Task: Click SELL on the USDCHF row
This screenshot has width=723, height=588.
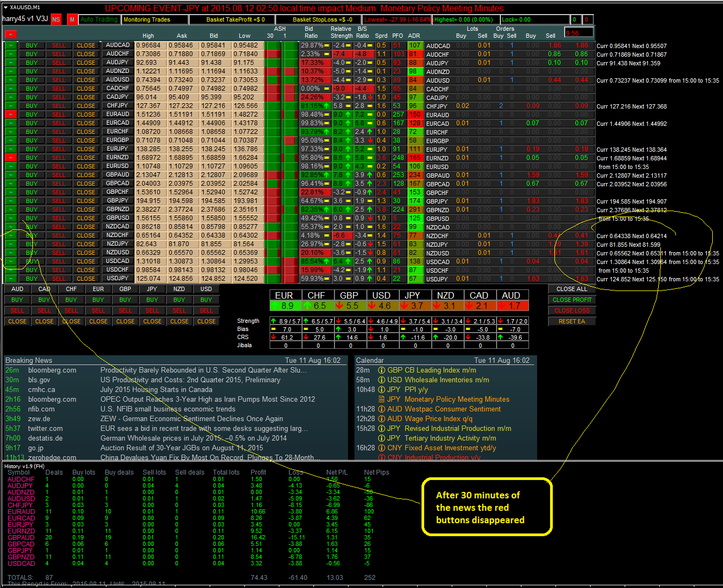Action: pyautogui.click(x=59, y=270)
